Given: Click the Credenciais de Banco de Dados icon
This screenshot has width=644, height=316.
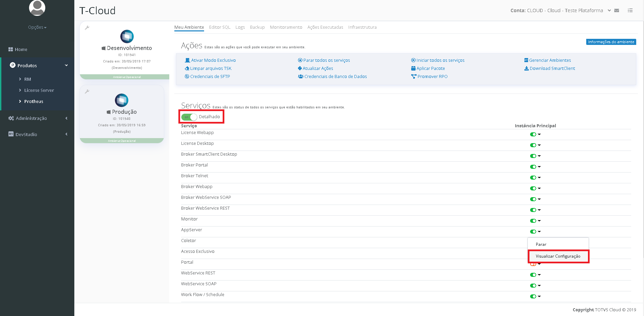Looking at the screenshot, I should 301,77.
